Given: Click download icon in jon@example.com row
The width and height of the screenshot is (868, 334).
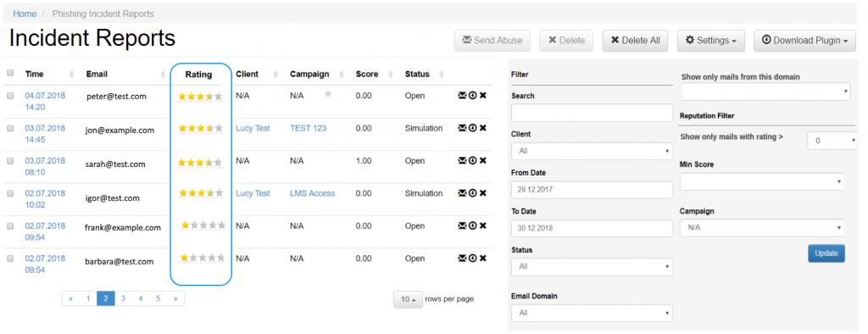Looking at the screenshot, I should coord(472,128).
